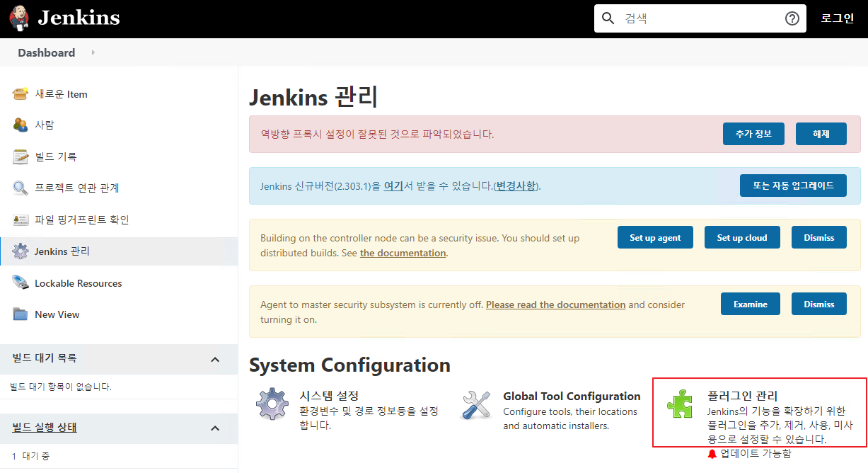The width and height of the screenshot is (868, 473).
Task: Open Lockable Resources sidebar link
Action: click(79, 283)
